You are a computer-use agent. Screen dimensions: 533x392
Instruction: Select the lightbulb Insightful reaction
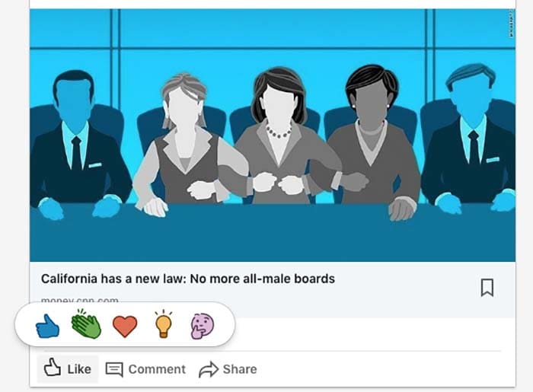point(164,325)
